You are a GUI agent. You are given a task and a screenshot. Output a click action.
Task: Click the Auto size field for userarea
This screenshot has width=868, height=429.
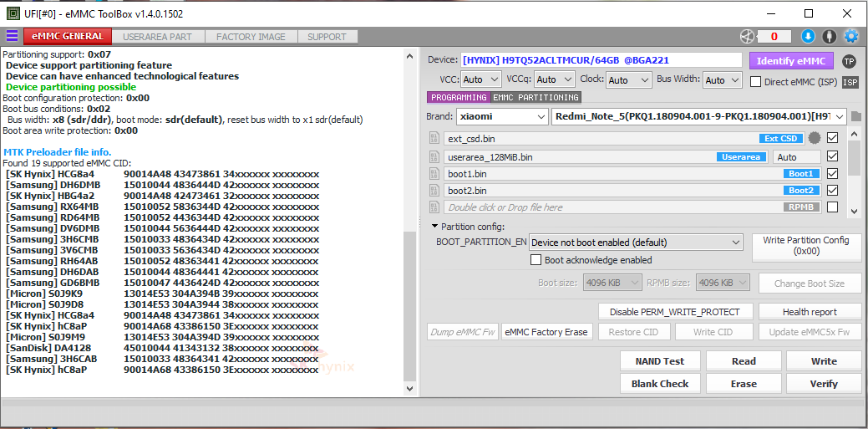797,157
